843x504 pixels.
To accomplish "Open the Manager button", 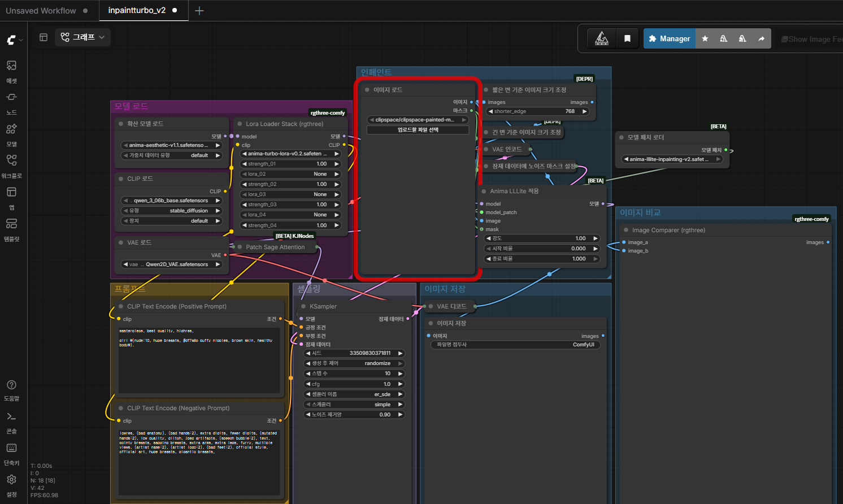I will [x=670, y=38].
